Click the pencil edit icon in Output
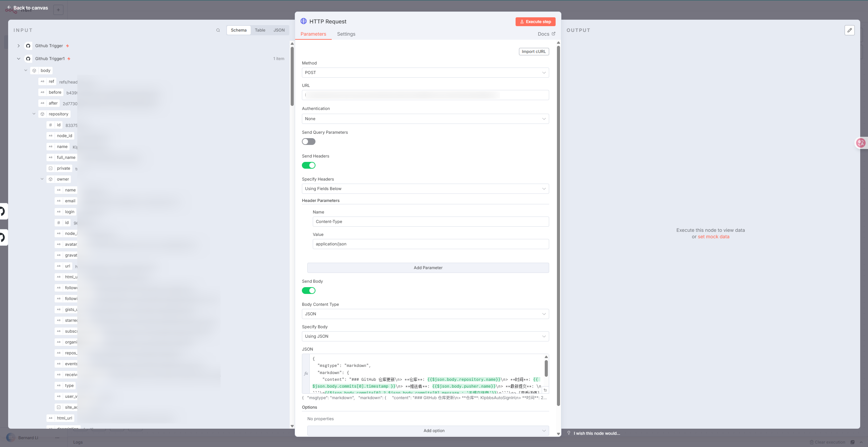This screenshot has width=868, height=447. click(x=849, y=30)
